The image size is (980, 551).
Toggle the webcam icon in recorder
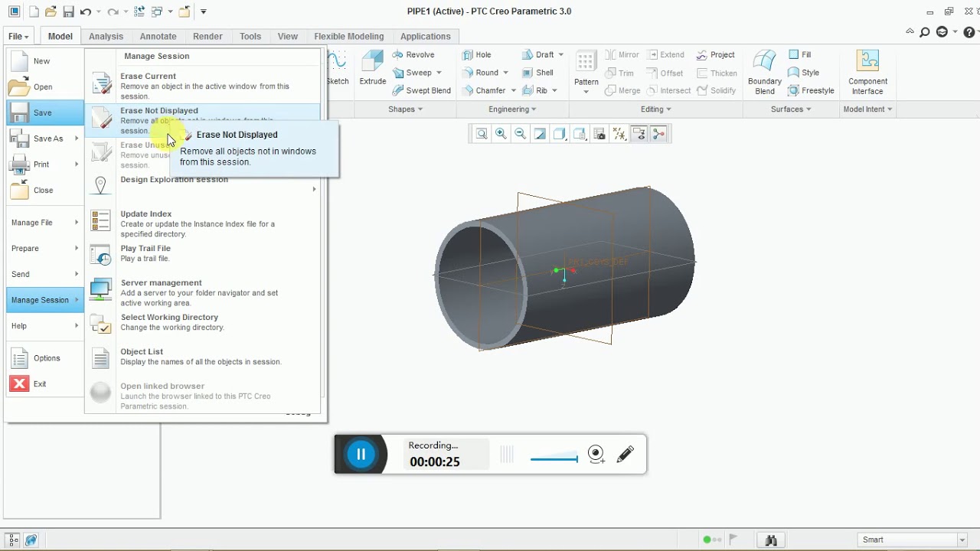(x=596, y=455)
